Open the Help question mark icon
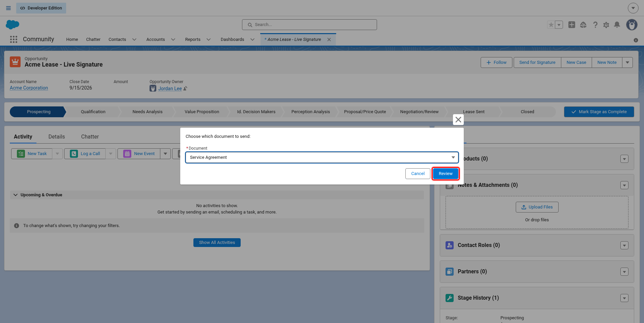 [595, 25]
